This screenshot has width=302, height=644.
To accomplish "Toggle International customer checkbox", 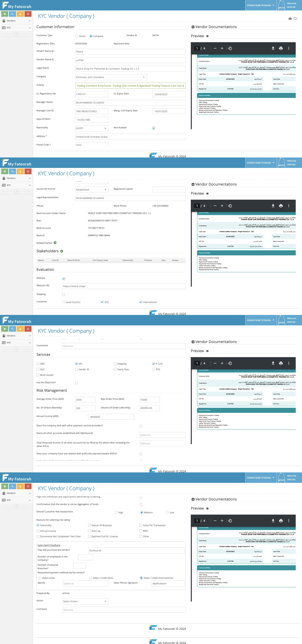I will [141, 302].
